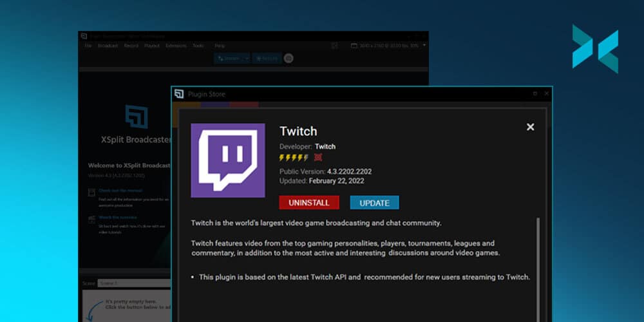Click the XSplit Broadcaster window title icon
Image resolution: width=644 pixels, height=322 pixels.
[x=84, y=35]
